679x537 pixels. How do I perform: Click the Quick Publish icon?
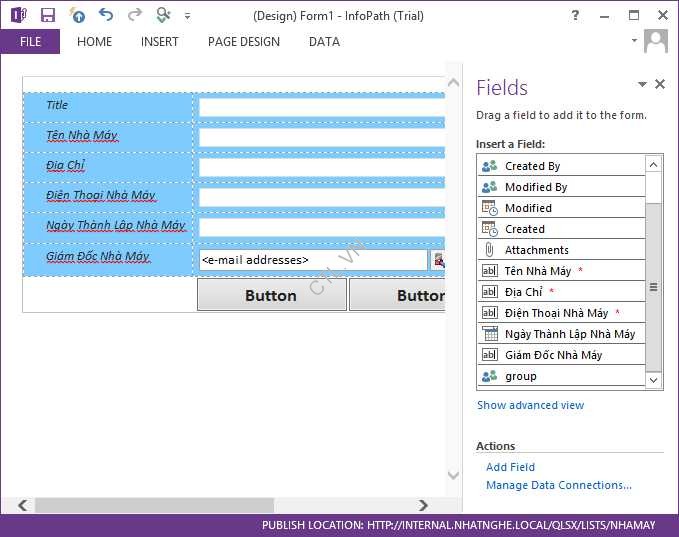tap(77, 16)
